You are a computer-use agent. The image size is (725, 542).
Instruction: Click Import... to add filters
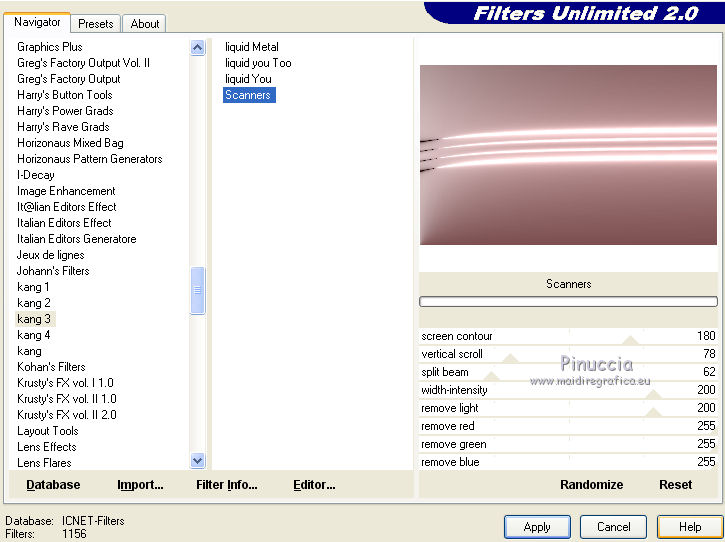click(140, 485)
